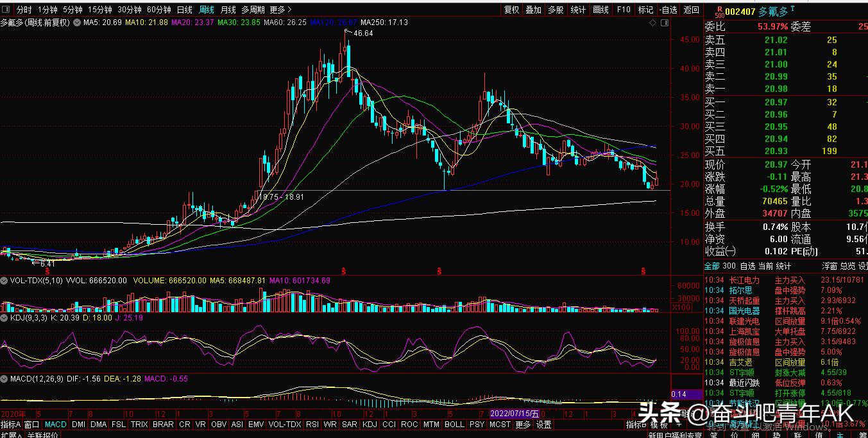Select the KDJ indicator tab
Screen dimensions: 868x438
coord(370,425)
